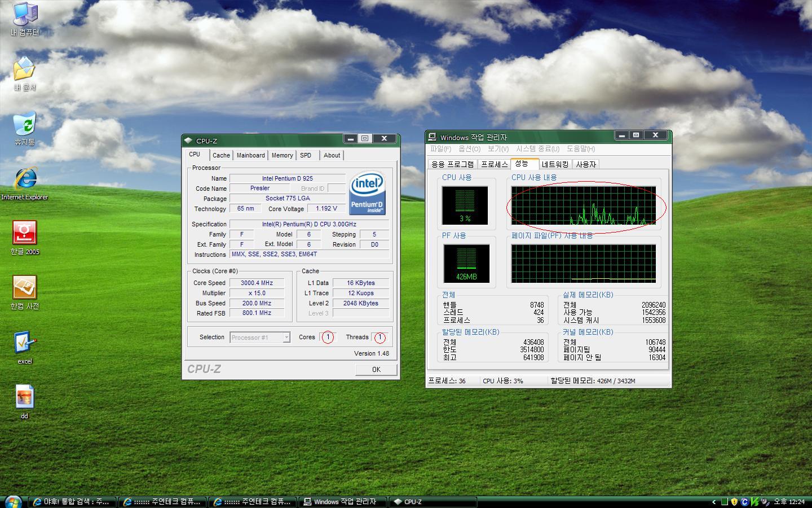The image size is (812, 508).
Task: Click the Package value "Socket 775 LGA"
Action: 288,199
